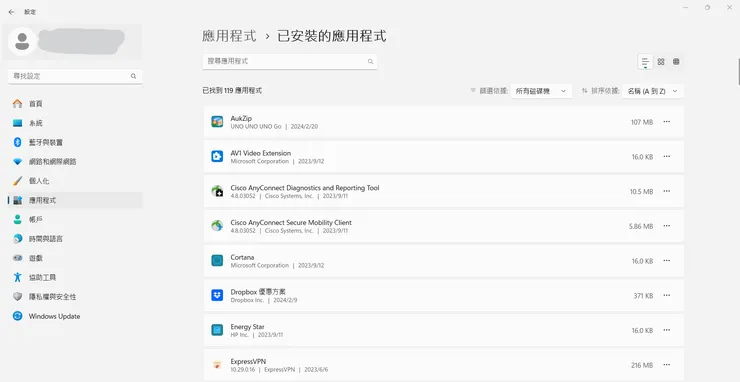The image size is (740, 382).
Task: Open the 名稱 (A 到 Z) sort dropdown
Action: 653,91
